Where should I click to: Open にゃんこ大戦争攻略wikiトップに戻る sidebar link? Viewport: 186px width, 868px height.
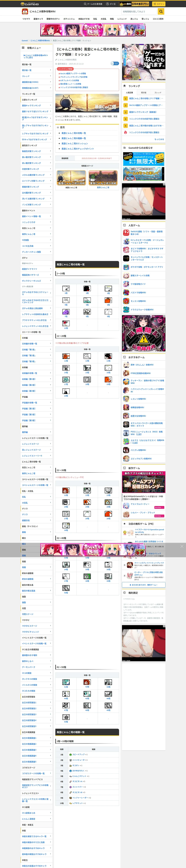point(36,56)
